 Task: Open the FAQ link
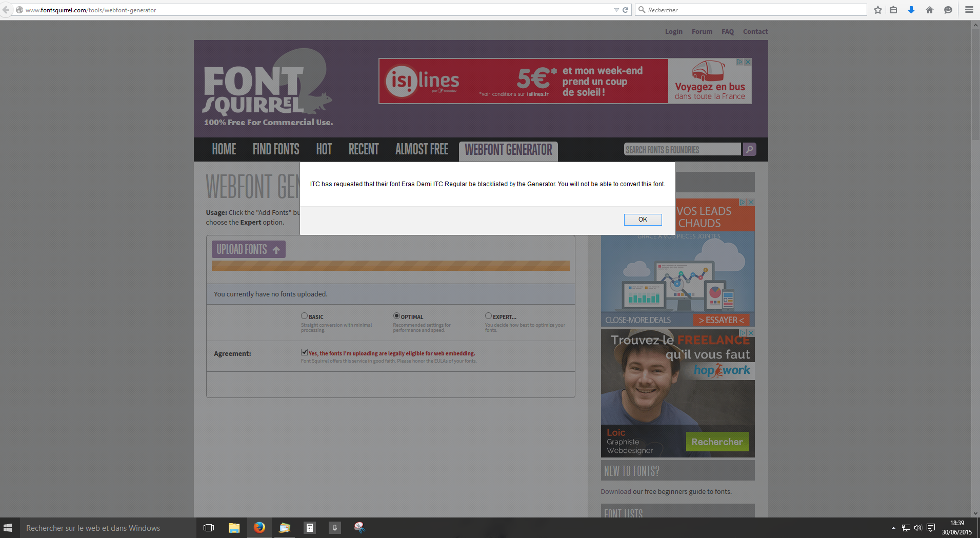click(728, 31)
